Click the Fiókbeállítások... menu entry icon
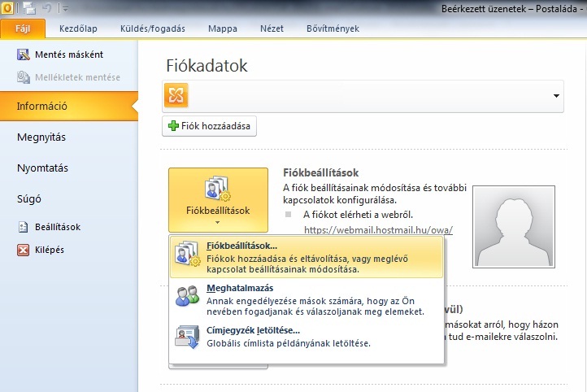Screen dimensions: 587x392 click(187, 254)
